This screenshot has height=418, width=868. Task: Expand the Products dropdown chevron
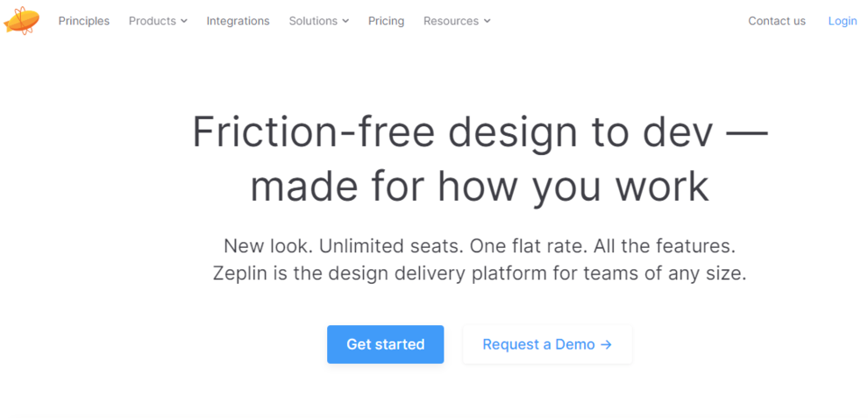(184, 21)
